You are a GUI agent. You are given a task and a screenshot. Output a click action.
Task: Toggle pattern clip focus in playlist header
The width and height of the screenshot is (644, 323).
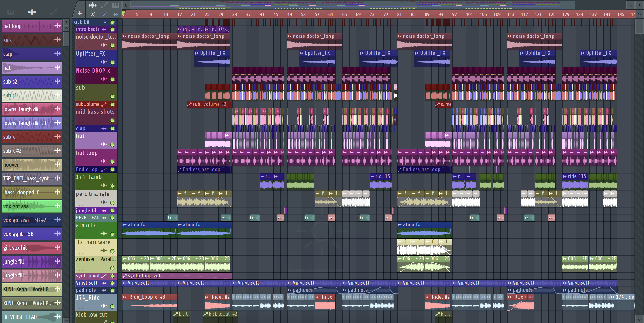pos(116,5)
